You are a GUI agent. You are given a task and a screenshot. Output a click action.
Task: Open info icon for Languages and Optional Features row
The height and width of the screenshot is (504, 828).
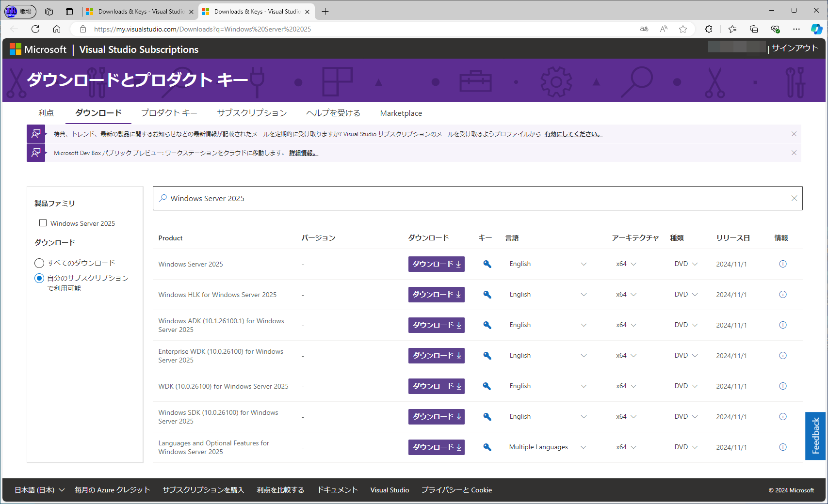click(x=782, y=447)
